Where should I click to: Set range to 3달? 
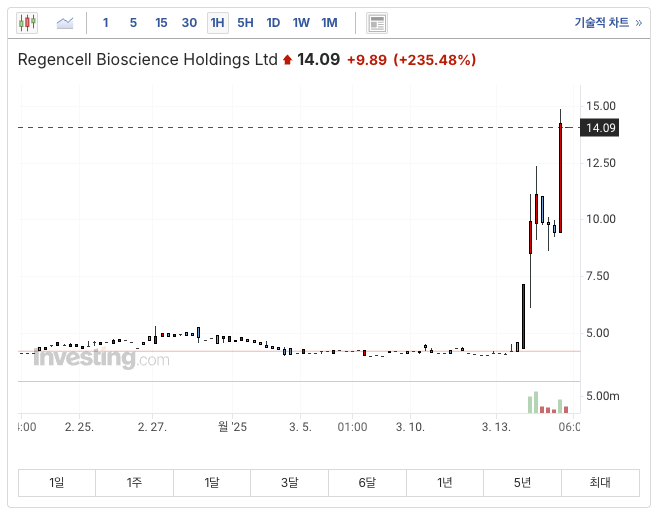[290, 483]
